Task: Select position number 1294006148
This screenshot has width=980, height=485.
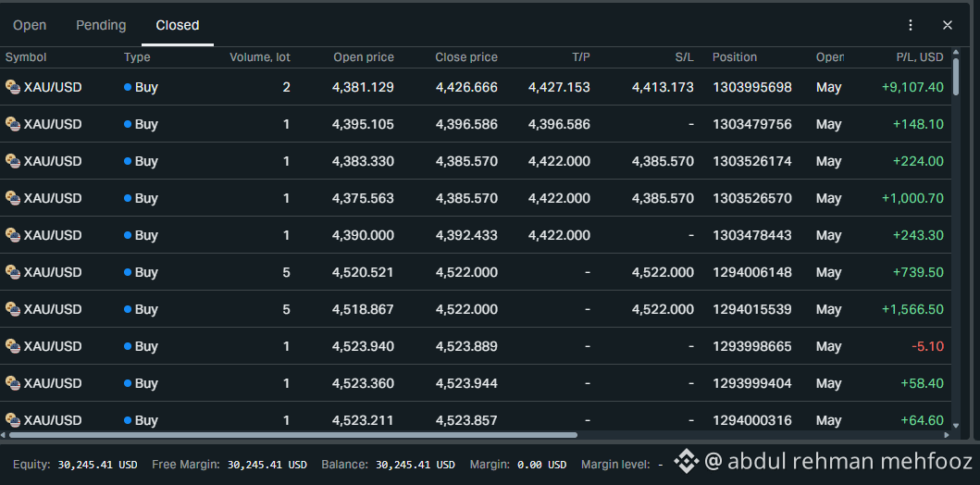Action: point(751,272)
